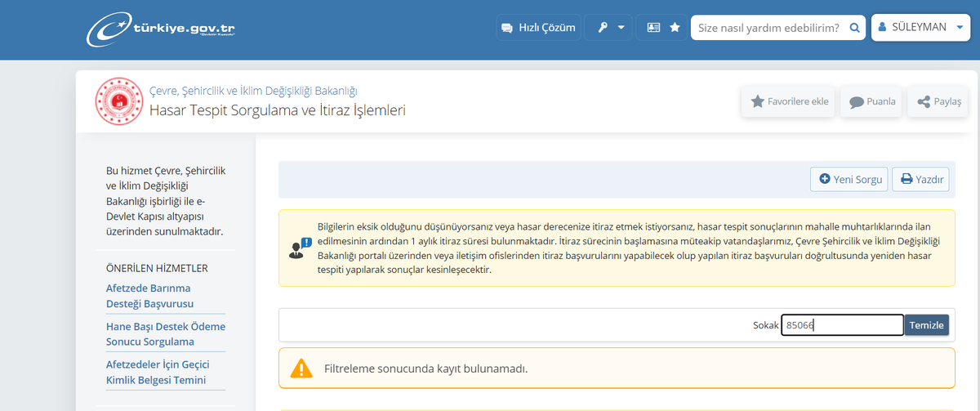Click the 'Hasar Tespit Sorgulama ve İtiraz İşlemleri' title
980x411 pixels.
[x=278, y=110]
